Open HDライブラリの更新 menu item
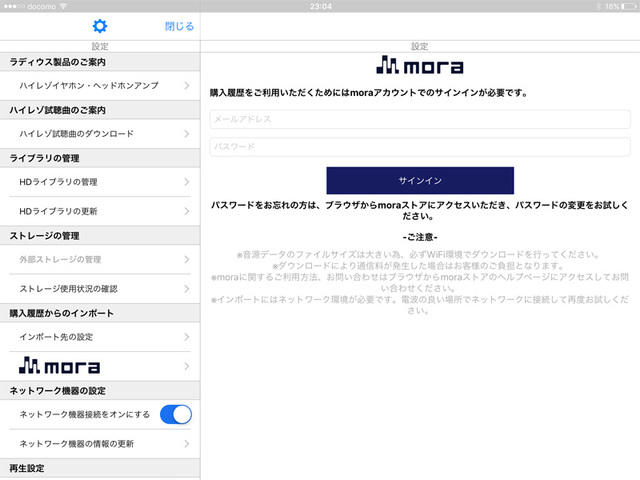The width and height of the screenshot is (640, 480). [x=100, y=211]
